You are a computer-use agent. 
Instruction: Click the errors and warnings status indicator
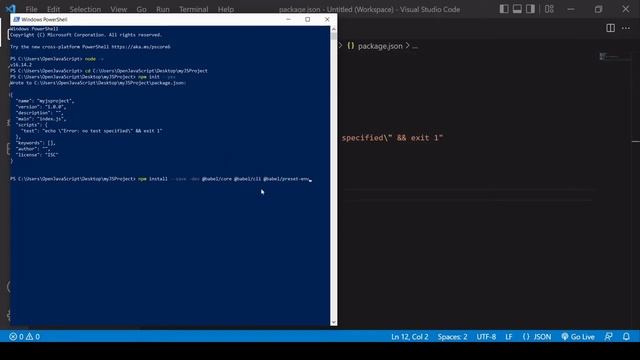click(24, 336)
